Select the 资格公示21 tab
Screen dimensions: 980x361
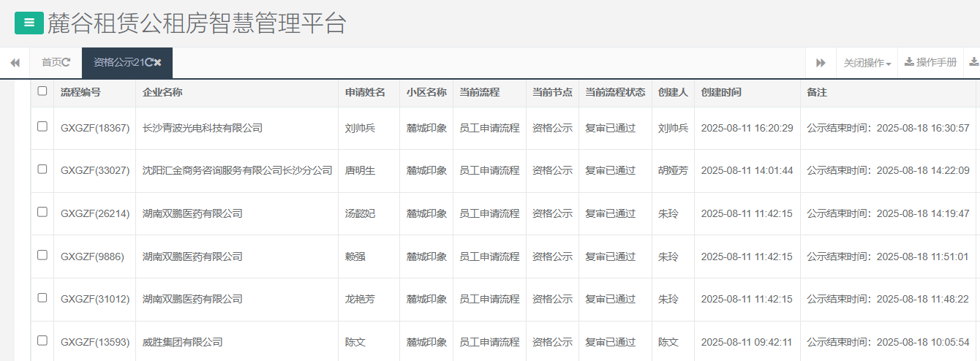117,63
